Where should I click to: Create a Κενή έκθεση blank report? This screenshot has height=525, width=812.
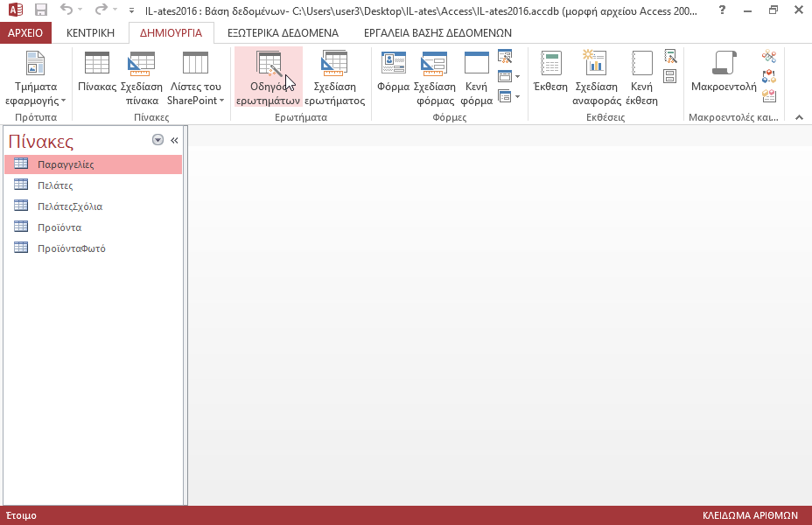pos(641,78)
